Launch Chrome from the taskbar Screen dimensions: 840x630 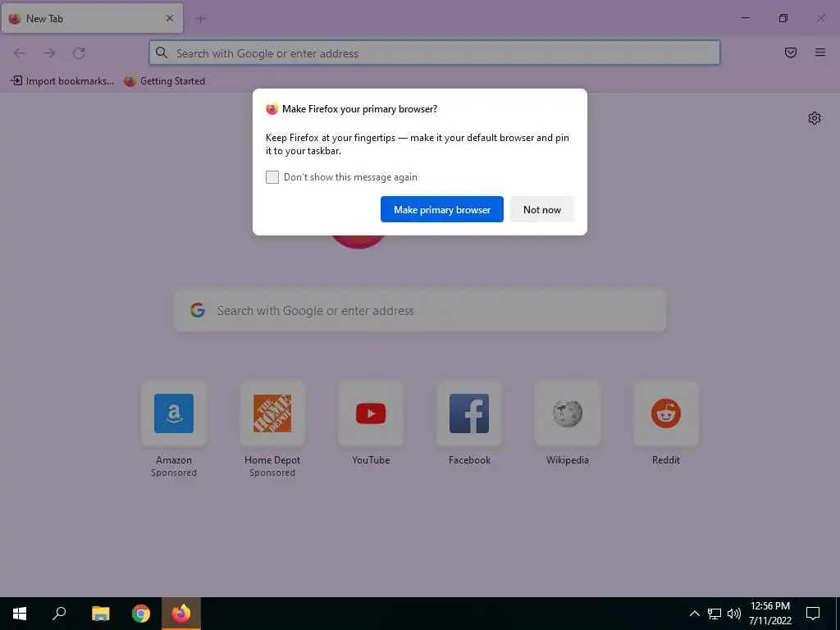(x=141, y=614)
